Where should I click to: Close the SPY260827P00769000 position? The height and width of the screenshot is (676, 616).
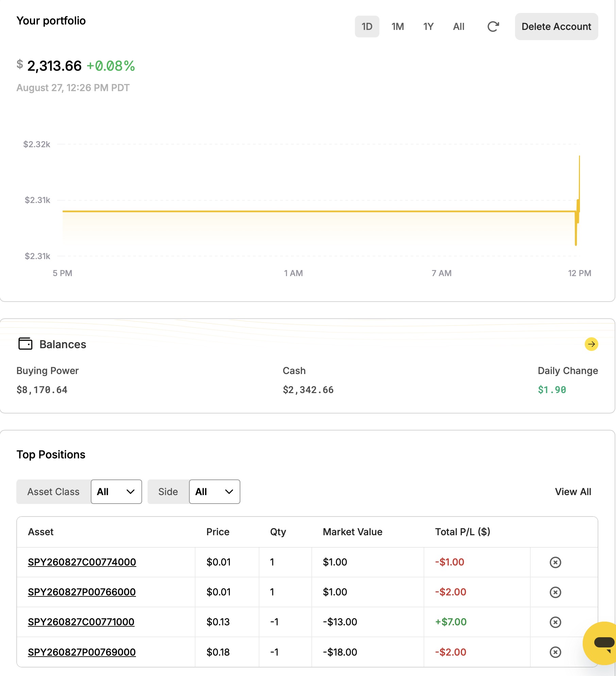tap(555, 652)
